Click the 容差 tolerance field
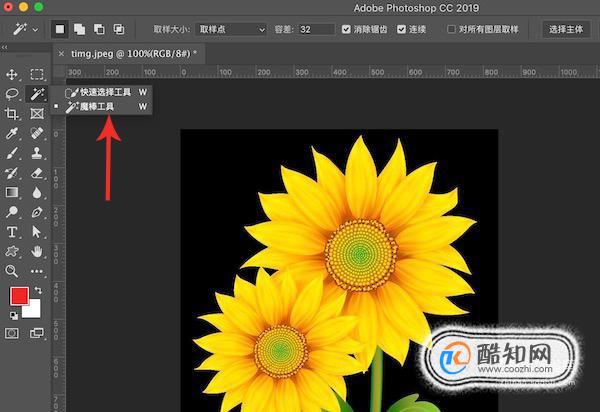This screenshot has width=600, height=412. coord(316,29)
